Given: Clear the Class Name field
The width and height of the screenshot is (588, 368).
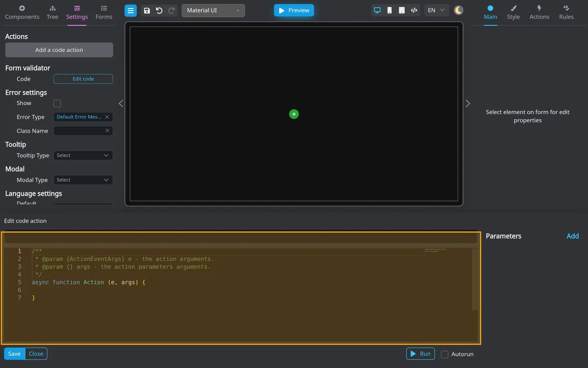Looking at the screenshot, I should coord(107,131).
